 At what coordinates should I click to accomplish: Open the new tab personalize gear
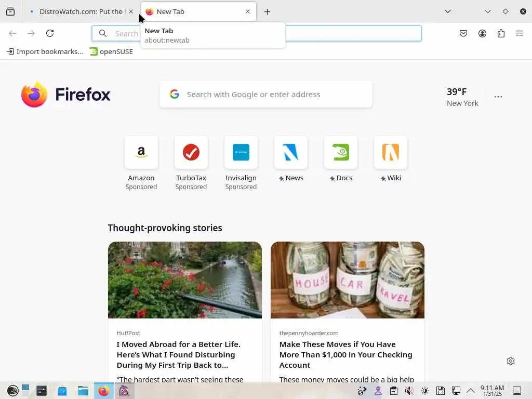(x=511, y=361)
